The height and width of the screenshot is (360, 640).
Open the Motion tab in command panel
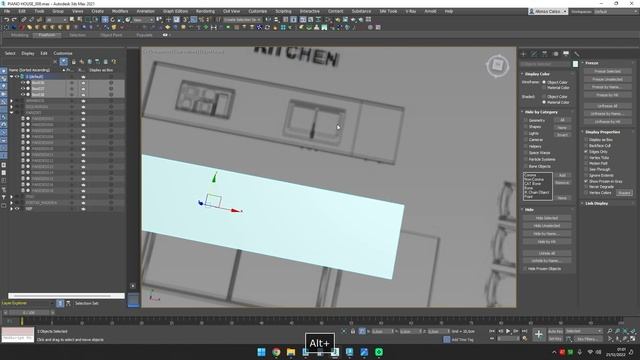[555, 54]
